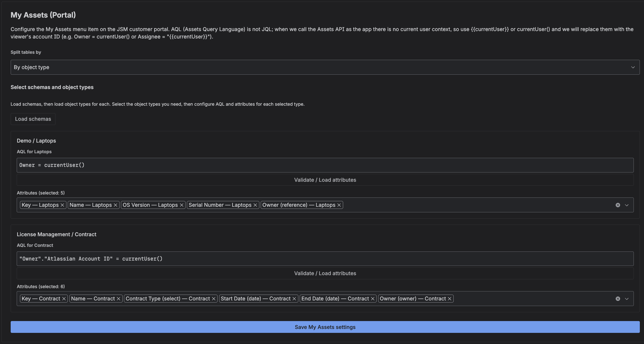Remove the End Date (date) — Contract tag
The image size is (644, 344).
(373, 299)
